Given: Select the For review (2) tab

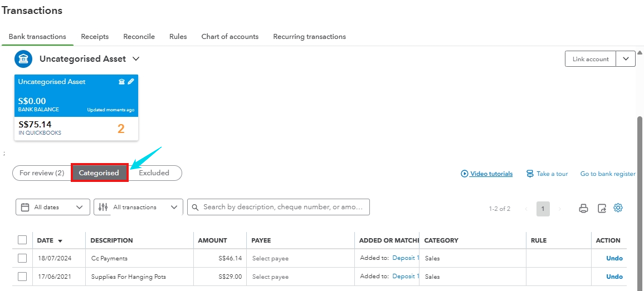Looking at the screenshot, I should [42, 173].
